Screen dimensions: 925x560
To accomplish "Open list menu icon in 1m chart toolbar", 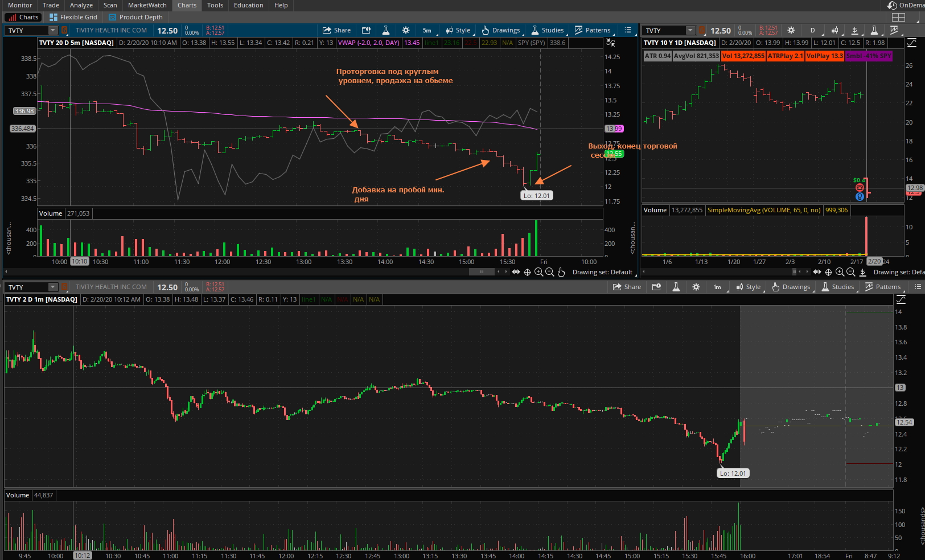I will (918, 287).
